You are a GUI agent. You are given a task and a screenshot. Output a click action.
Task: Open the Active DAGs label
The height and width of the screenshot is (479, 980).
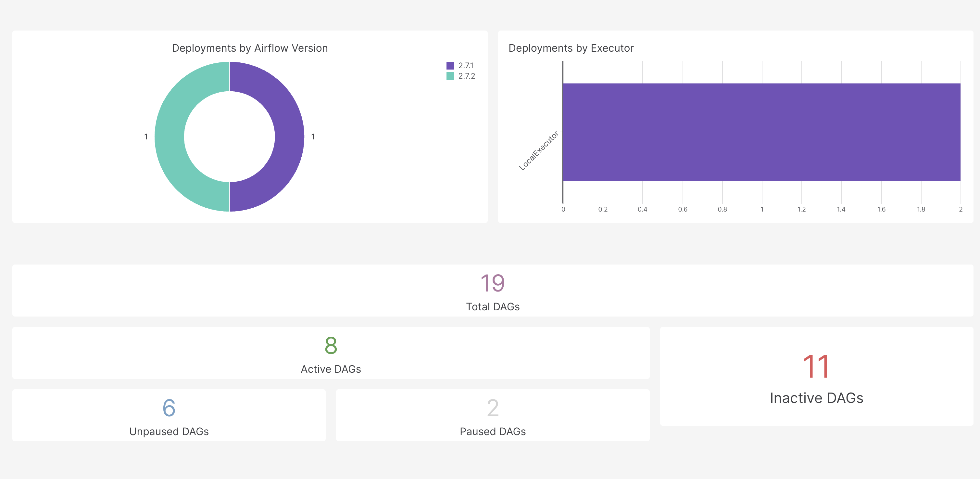(331, 369)
